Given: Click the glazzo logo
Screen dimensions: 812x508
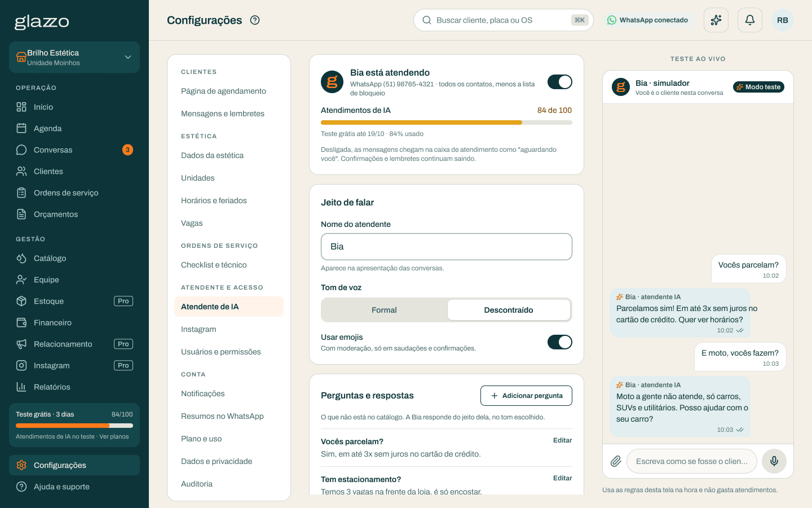Looking at the screenshot, I should click(42, 21).
